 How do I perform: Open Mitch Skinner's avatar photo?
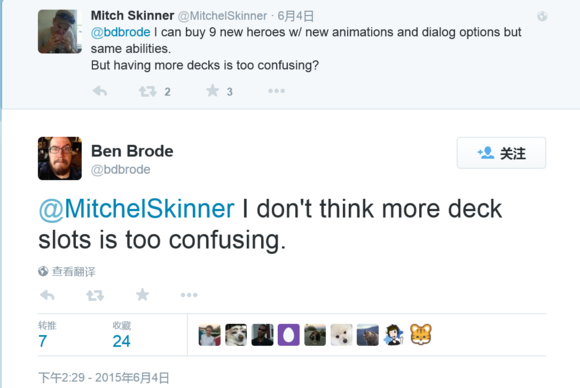pos(60,31)
